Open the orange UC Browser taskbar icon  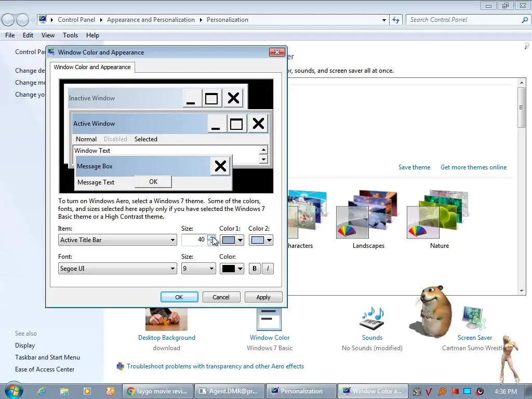(110, 391)
